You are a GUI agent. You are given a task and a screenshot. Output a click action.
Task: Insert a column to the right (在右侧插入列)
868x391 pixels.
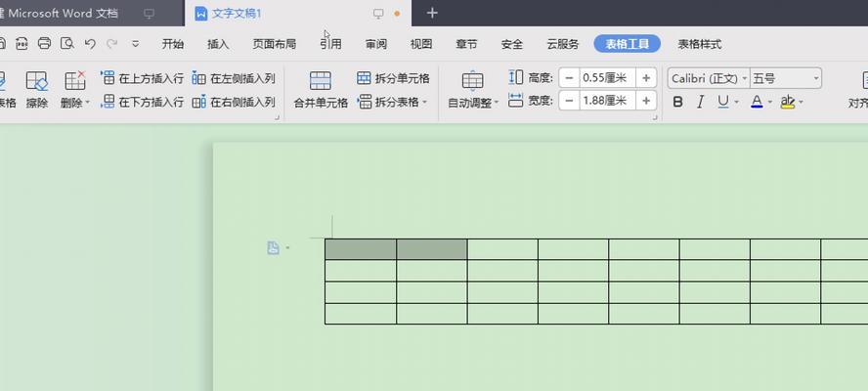[233, 102]
